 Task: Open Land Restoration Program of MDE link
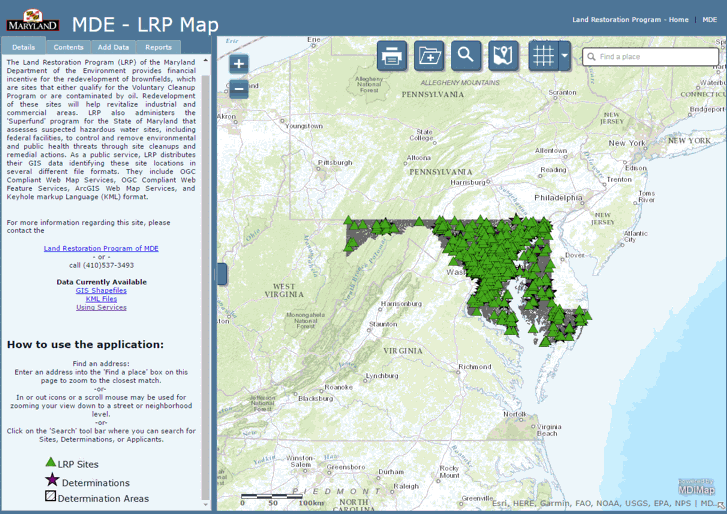tap(101, 248)
